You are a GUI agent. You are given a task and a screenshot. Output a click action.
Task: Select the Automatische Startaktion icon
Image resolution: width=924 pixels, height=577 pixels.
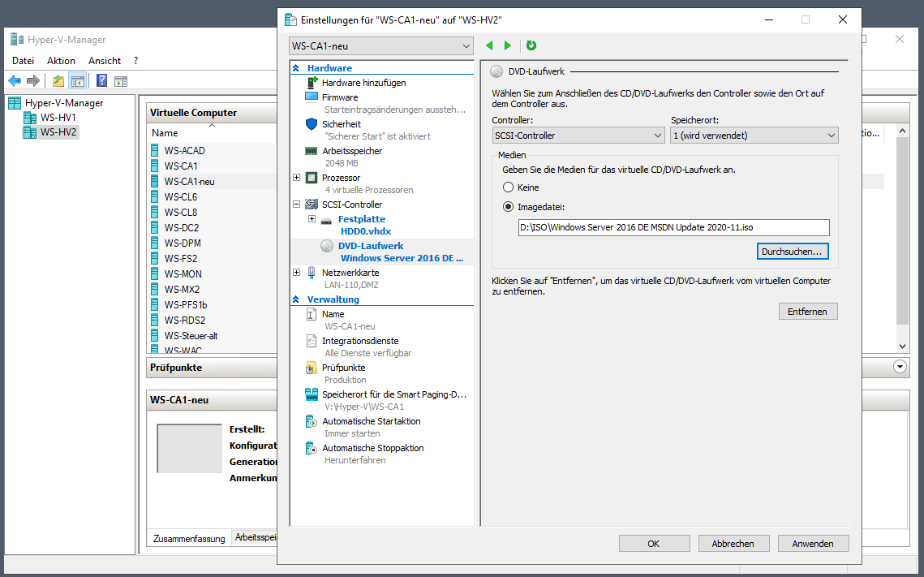tap(312, 421)
